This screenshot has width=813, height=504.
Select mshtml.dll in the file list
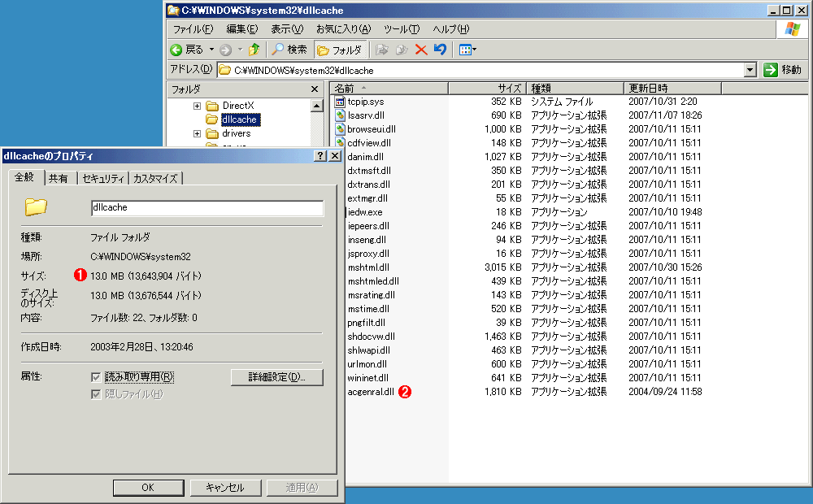[x=368, y=267]
